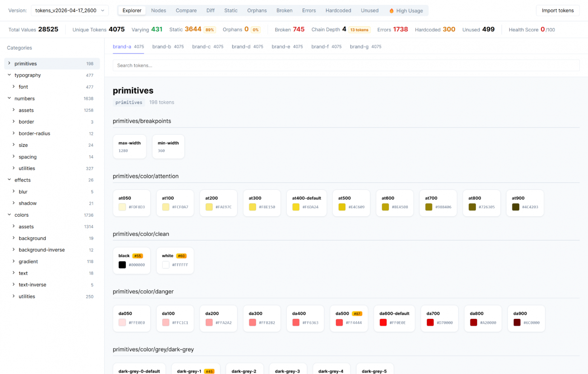Open the High Usage tab with flame icon
The height and width of the screenshot is (374, 588).
(x=406, y=11)
